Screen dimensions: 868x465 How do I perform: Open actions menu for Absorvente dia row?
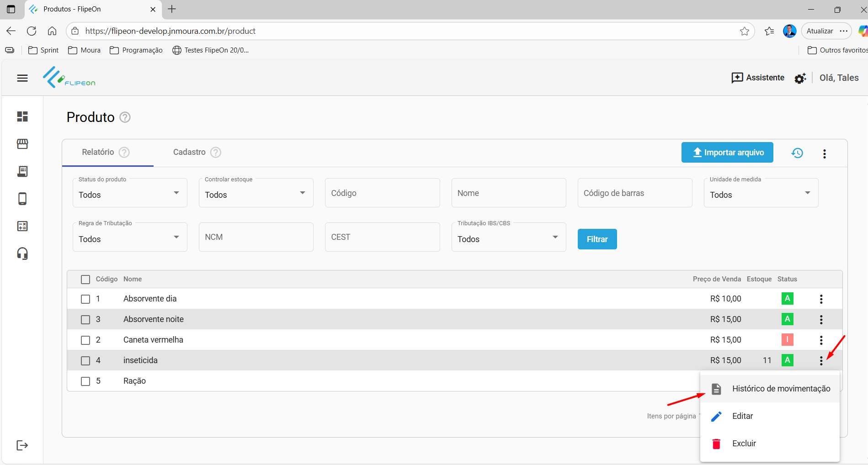point(821,299)
